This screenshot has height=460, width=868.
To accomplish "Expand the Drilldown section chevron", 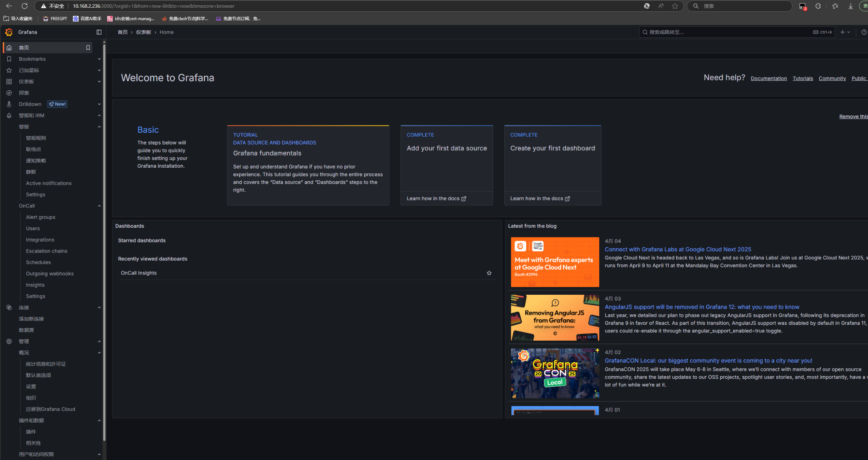I will (x=99, y=104).
